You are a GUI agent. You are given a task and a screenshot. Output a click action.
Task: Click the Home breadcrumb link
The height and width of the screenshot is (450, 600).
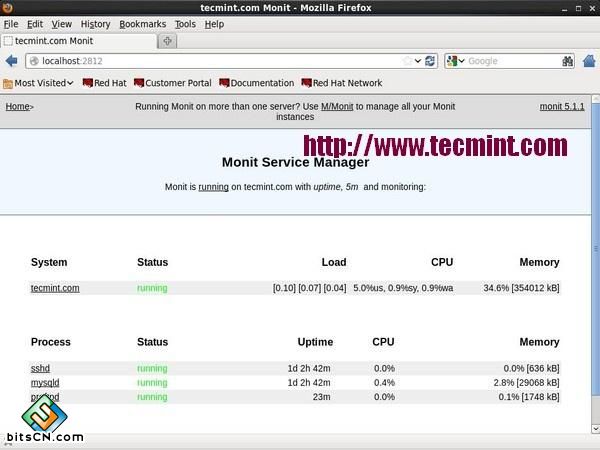point(18,106)
